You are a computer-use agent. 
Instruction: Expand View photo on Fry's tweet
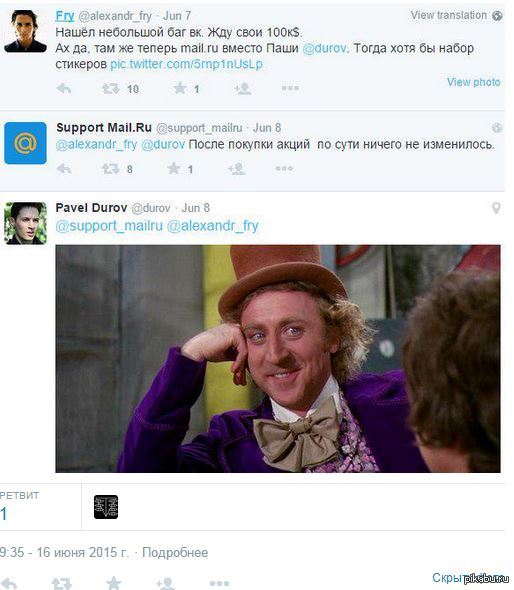coord(473,82)
